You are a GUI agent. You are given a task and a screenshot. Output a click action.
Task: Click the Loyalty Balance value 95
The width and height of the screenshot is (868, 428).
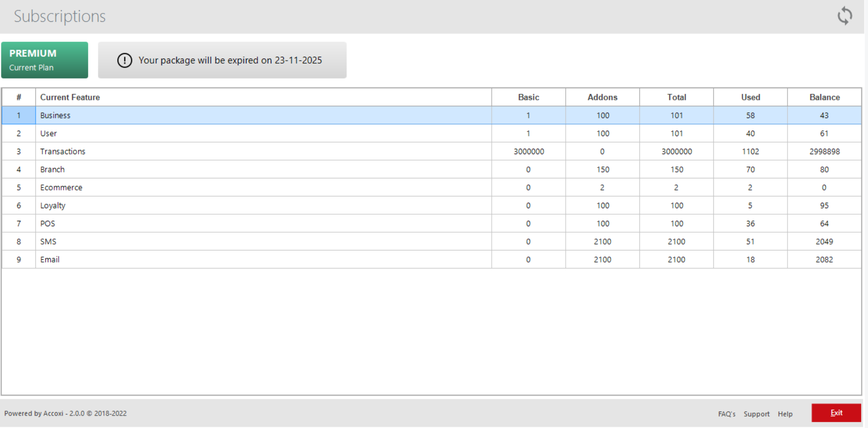(824, 205)
